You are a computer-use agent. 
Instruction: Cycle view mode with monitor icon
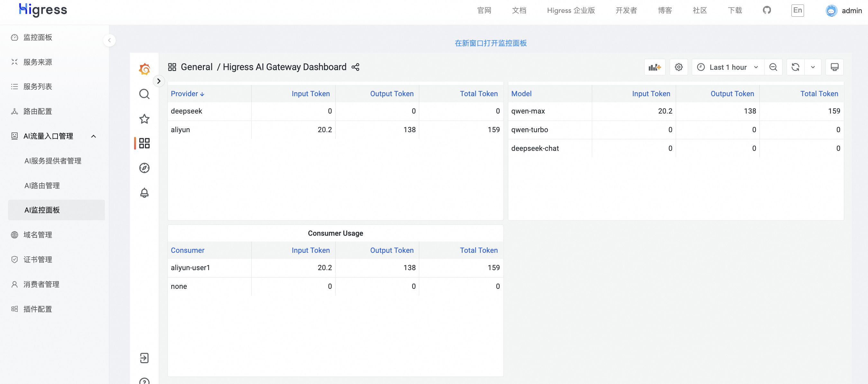click(x=834, y=67)
